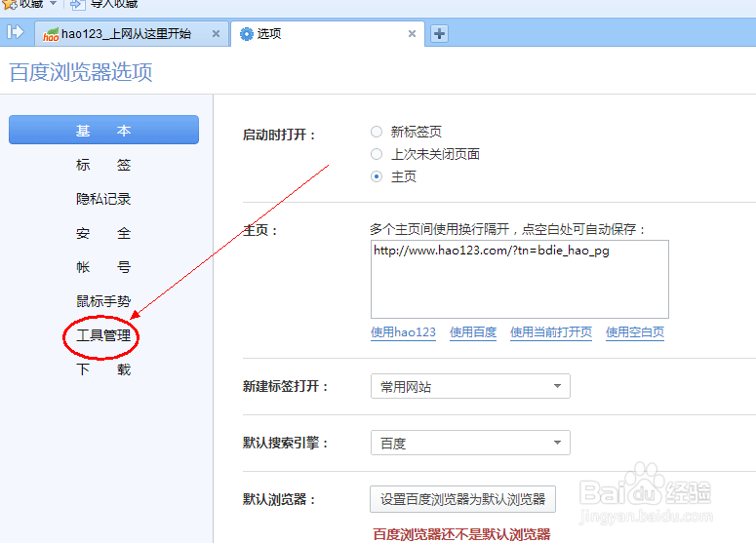Image resolution: width=756 pixels, height=543 pixels.
Task: Open the 收藏 favorites dropdown arrow
Action: [53, 3]
